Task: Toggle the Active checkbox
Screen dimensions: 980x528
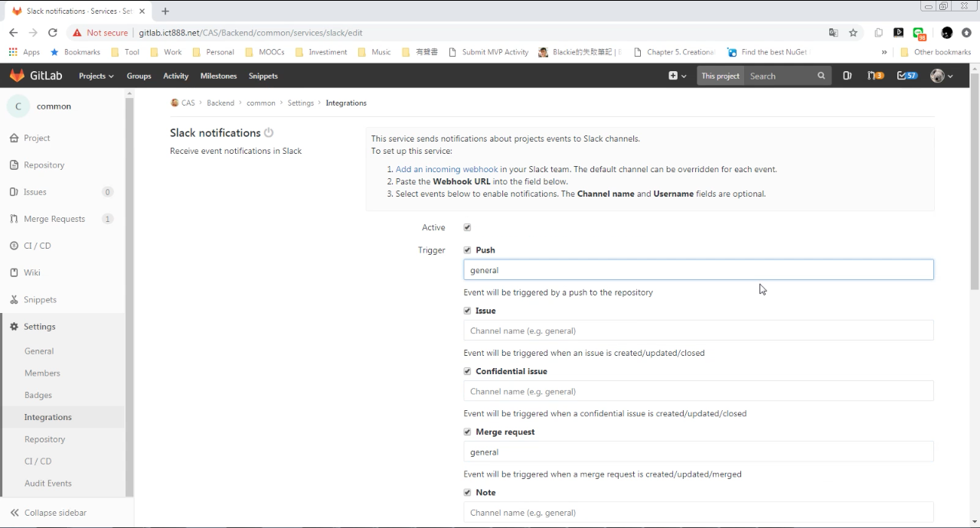Action: coord(467,227)
